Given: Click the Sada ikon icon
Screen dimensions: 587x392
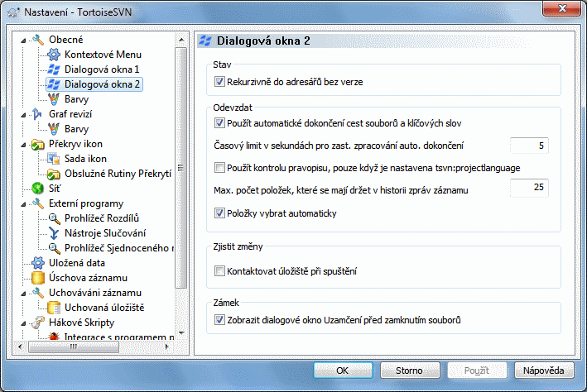Looking at the screenshot, I should 54,159.
